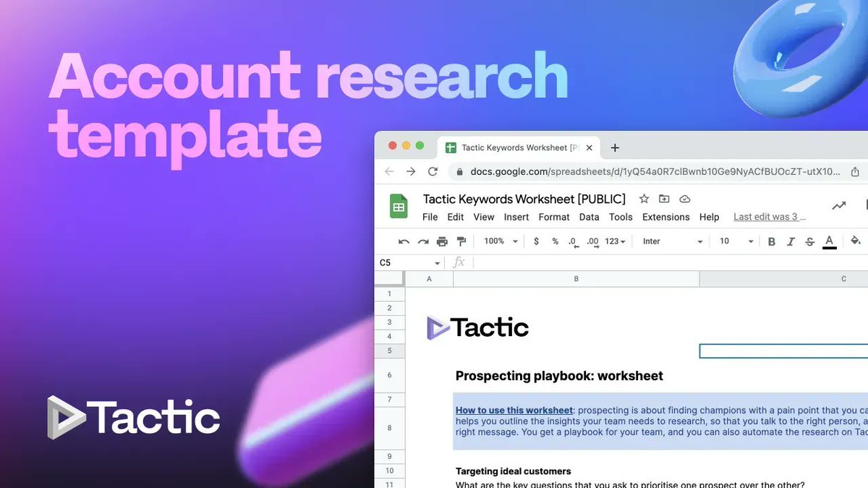Close the Tactic Keywords Worksheet browser tab
Viewport: 868px width, 488px height.
[x=589, y=148]
